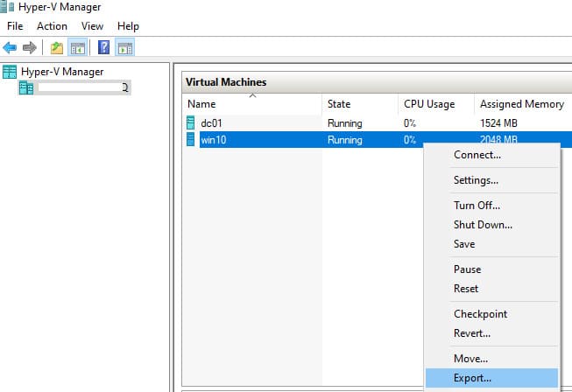
Task: Choose Settings... from context menu
Action: 491,180
